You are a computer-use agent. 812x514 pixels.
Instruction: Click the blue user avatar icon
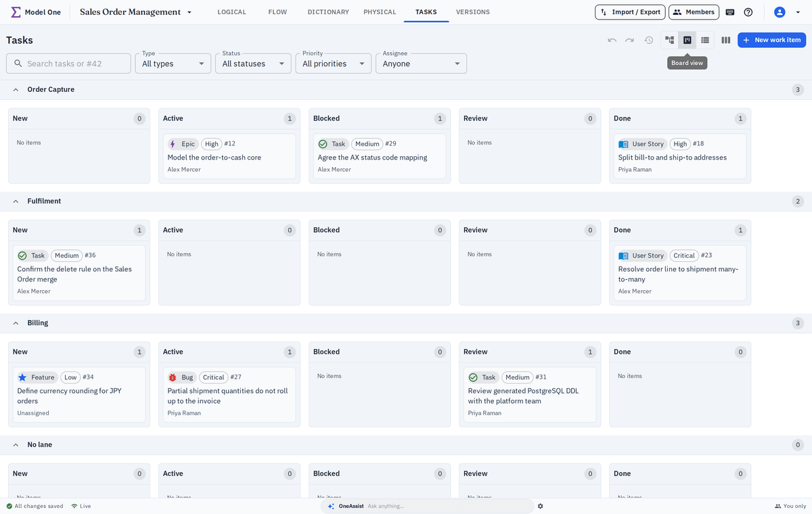(780, 12)
